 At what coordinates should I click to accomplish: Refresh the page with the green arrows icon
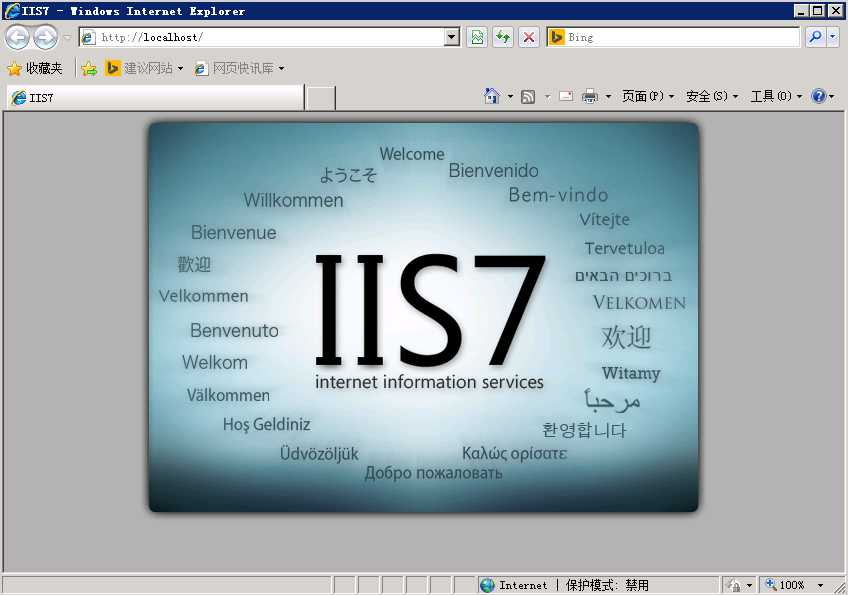click(x=502, y=37)
